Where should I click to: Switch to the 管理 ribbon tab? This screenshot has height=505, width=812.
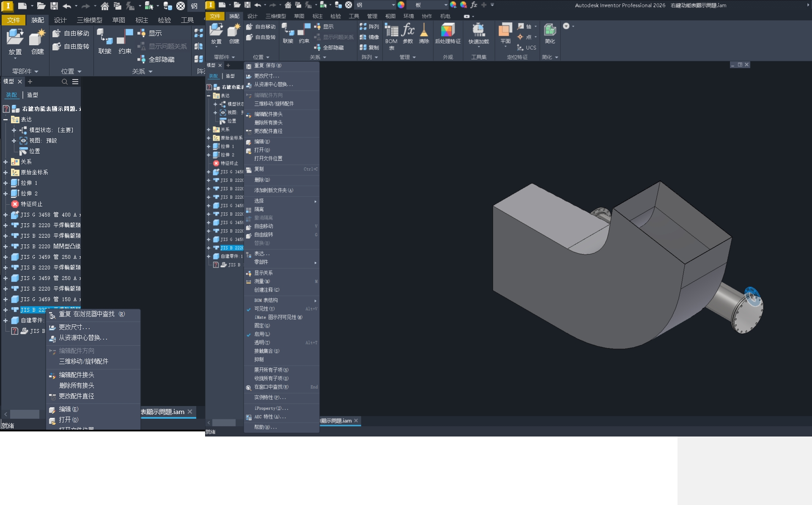[x=372, y=16]
